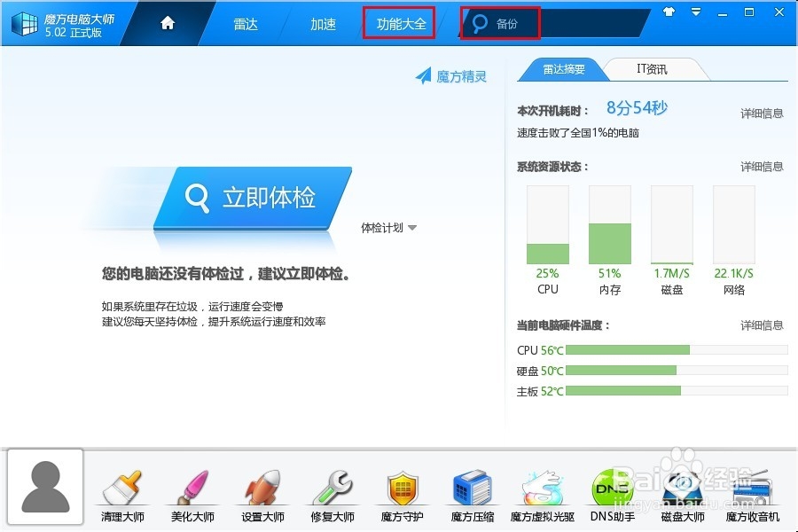
Task: Click 主板 52℃ temperature bar
Action: (x=677, y=390)
